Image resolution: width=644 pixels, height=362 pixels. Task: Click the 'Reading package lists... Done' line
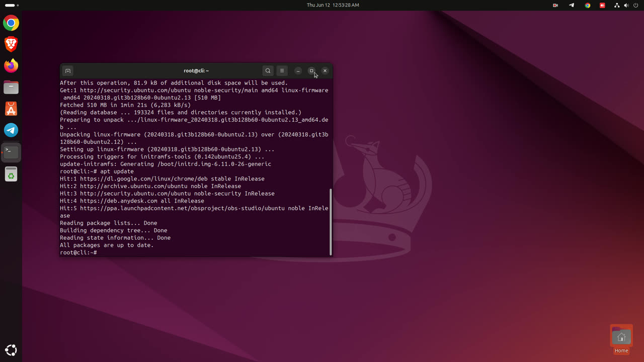point(109,223)
